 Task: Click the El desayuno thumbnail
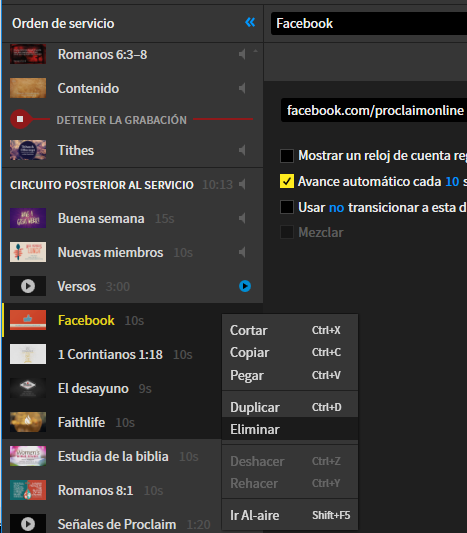point(28,388)
